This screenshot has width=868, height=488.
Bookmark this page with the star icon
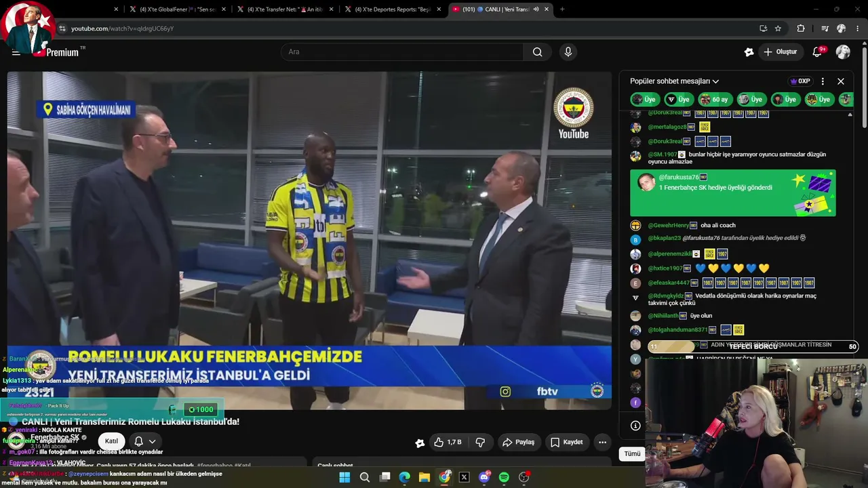point(778,28)
